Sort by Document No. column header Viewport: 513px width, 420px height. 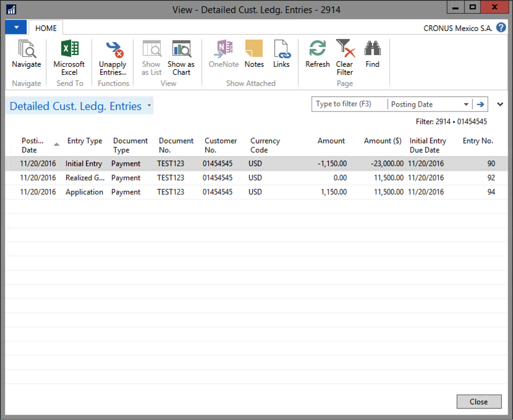click(176, 146)
